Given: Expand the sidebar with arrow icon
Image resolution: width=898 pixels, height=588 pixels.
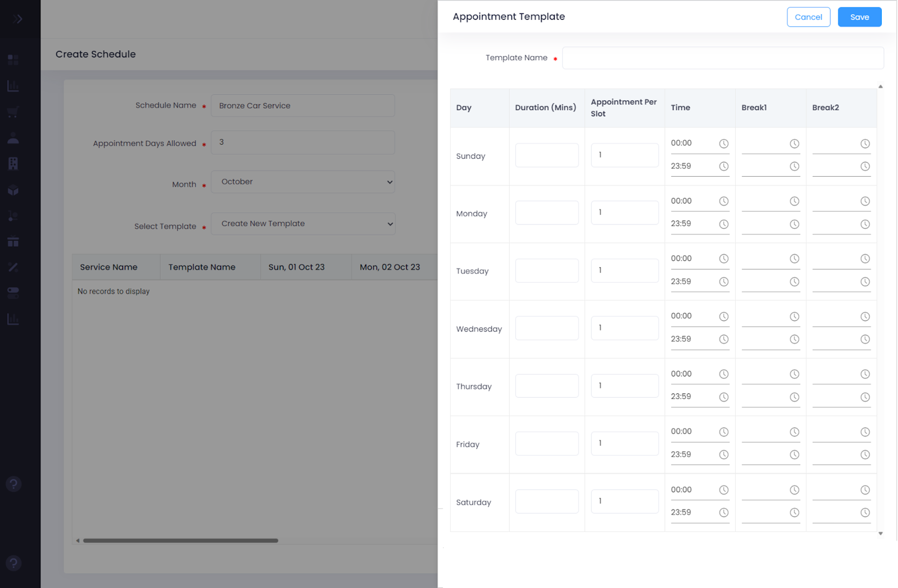Looking at the screenshot, I should (x=19, y=19).
